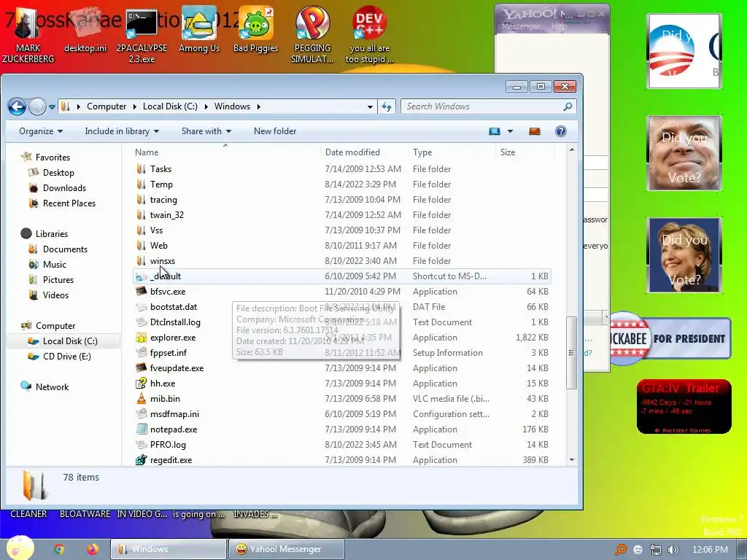Select the winsxs folder row
Screen dimensions: 747x560
(341, 261)
